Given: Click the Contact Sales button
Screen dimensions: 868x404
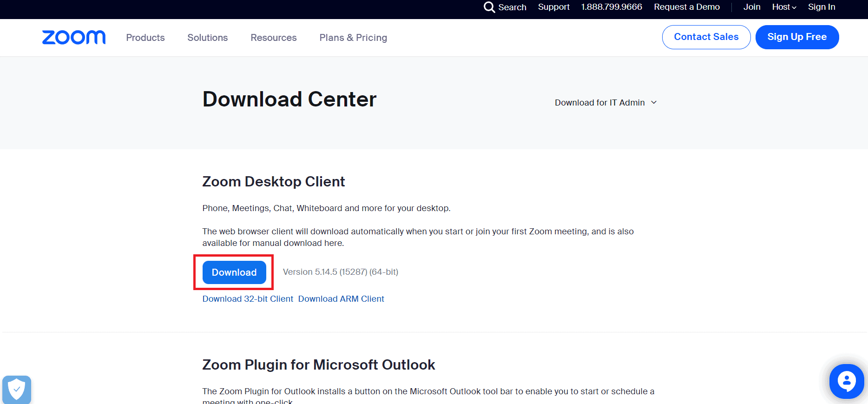Looking at the screenshot, I should (x=706, y=37).
